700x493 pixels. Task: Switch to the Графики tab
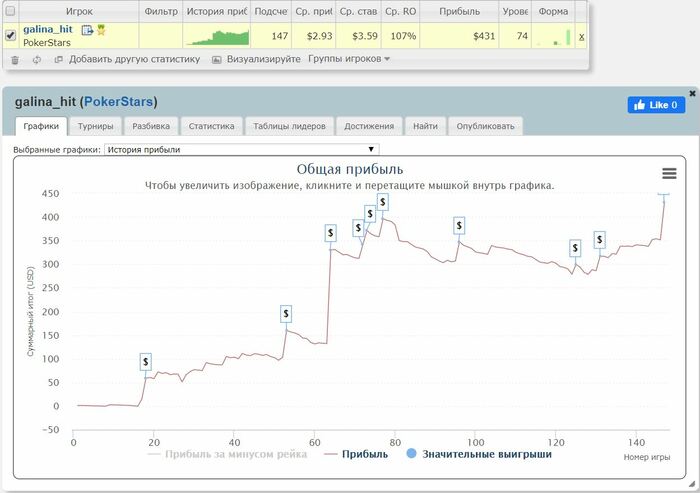(x=41, y=126)
